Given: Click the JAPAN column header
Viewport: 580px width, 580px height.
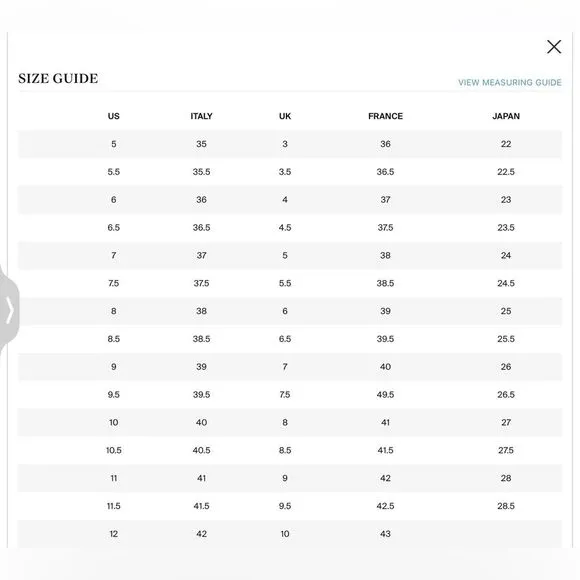Looking at the screenshot, I should point(506,116).
